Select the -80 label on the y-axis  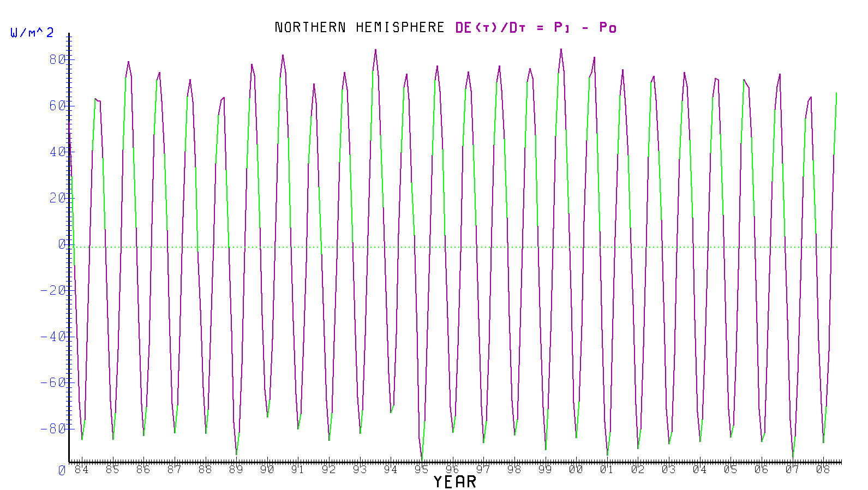click(x=53, y=428)
